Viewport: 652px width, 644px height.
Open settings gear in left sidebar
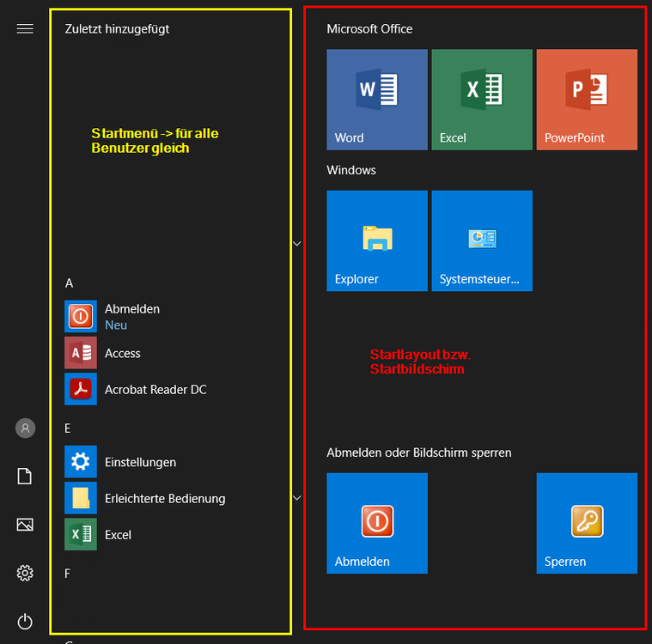25,573
